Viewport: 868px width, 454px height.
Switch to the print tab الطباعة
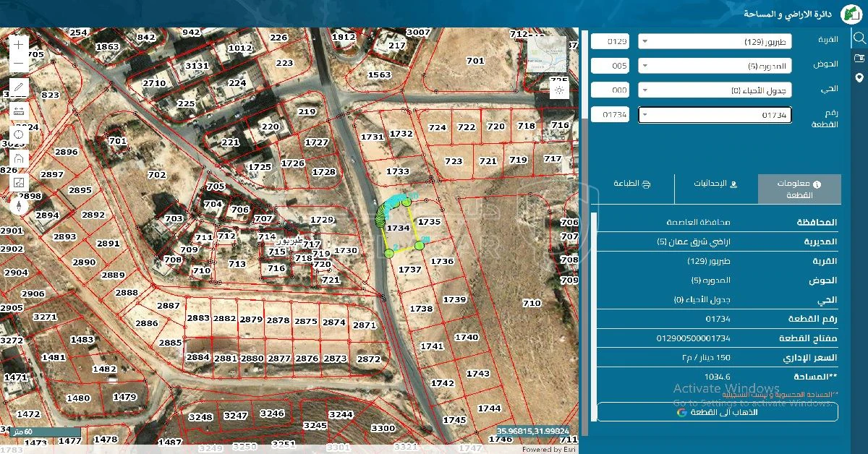(633, 189)
